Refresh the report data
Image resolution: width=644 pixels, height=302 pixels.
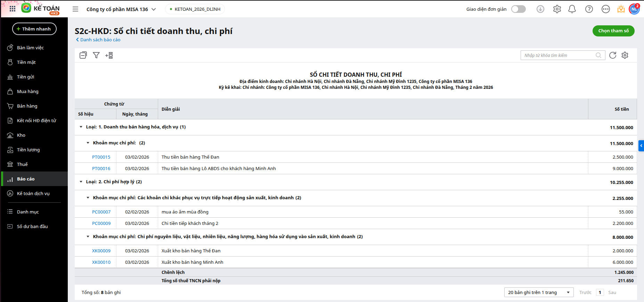click(613, 55)
